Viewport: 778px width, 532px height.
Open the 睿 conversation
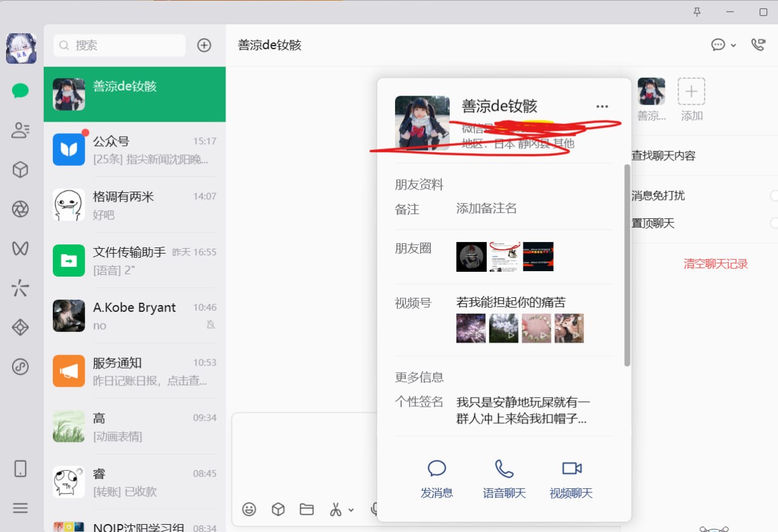(x=135, y=482)
